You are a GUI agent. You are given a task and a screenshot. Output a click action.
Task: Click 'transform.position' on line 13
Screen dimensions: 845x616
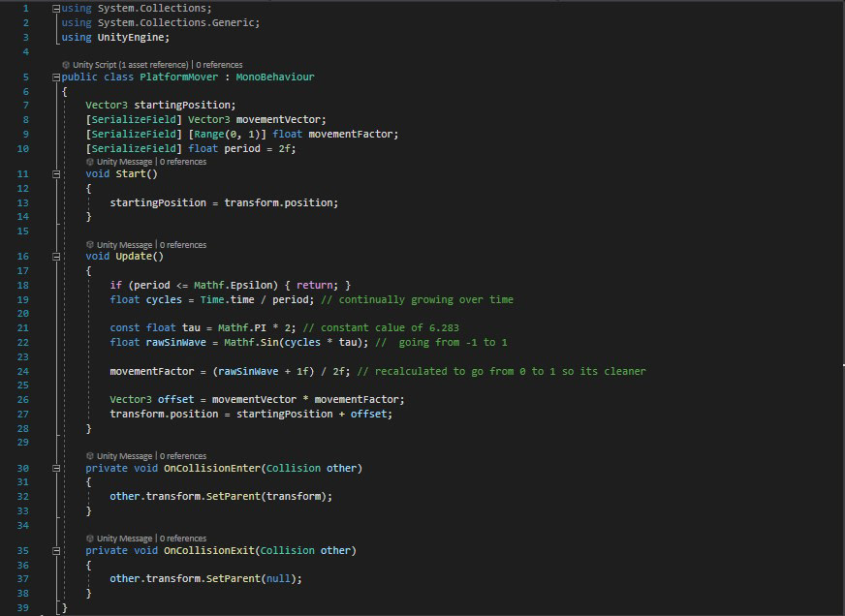pyautogui.click(x=278, y=203)
